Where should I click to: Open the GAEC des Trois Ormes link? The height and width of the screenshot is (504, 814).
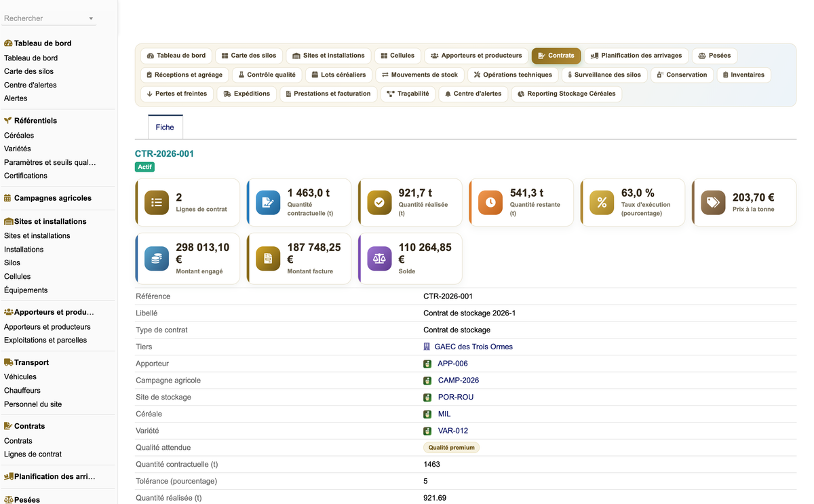pos(473,347)
